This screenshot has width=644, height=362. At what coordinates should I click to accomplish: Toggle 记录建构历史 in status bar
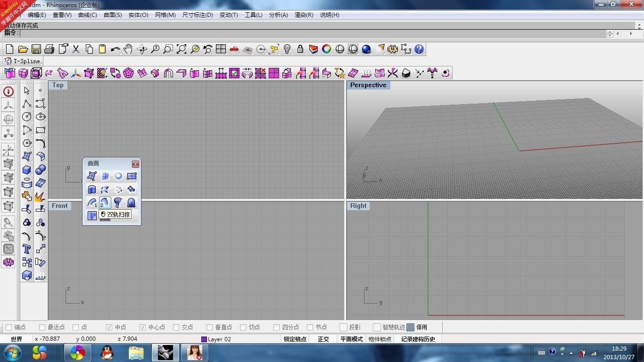pyautogui.click(x=418, y=339)
